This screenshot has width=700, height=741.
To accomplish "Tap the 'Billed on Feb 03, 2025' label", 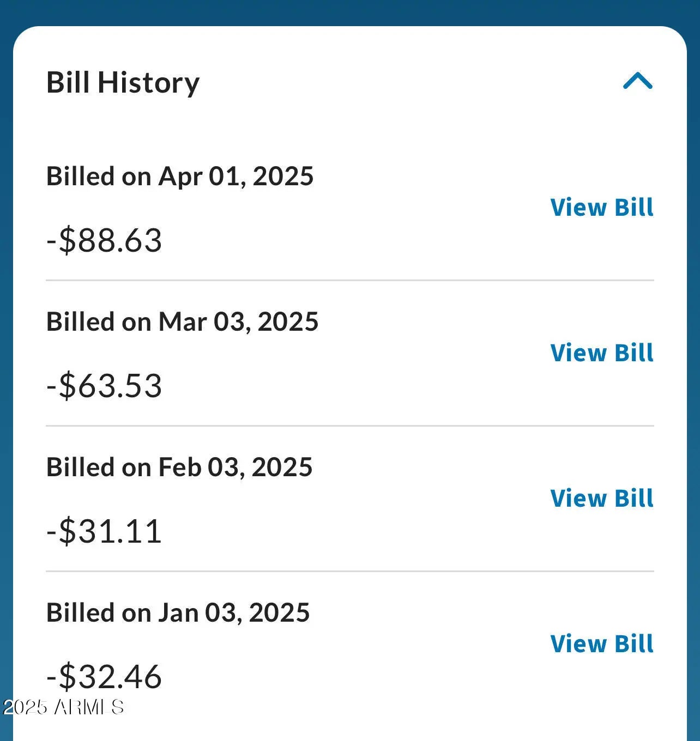I will (x=179, y=467).
